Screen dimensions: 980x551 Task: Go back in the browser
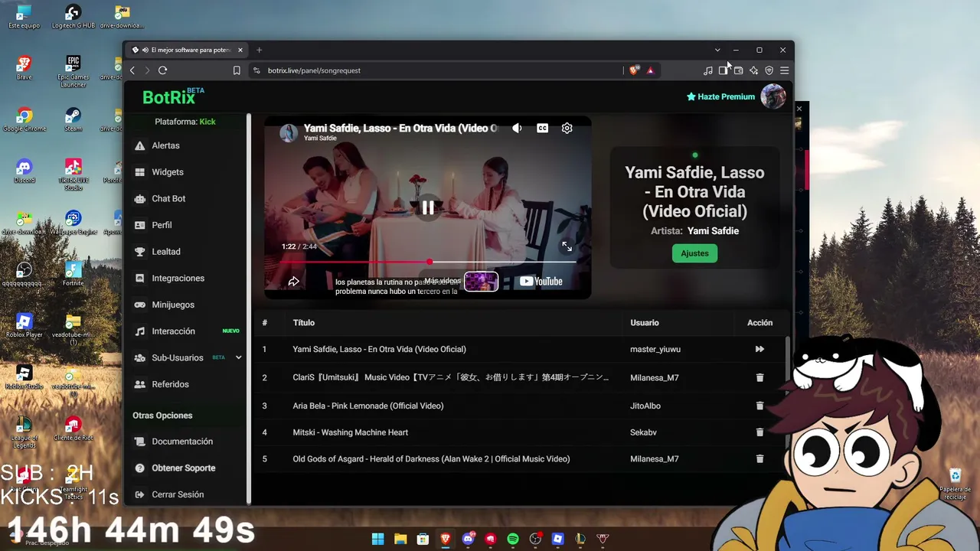(132, 70)
